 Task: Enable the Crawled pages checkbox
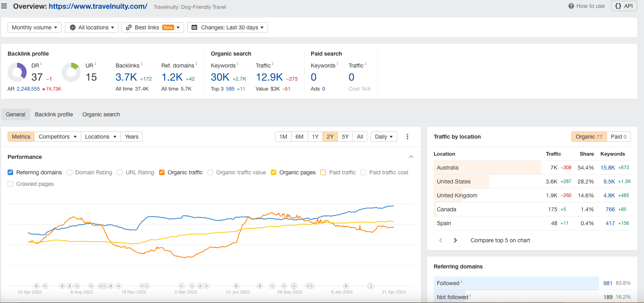pos(10,184)
